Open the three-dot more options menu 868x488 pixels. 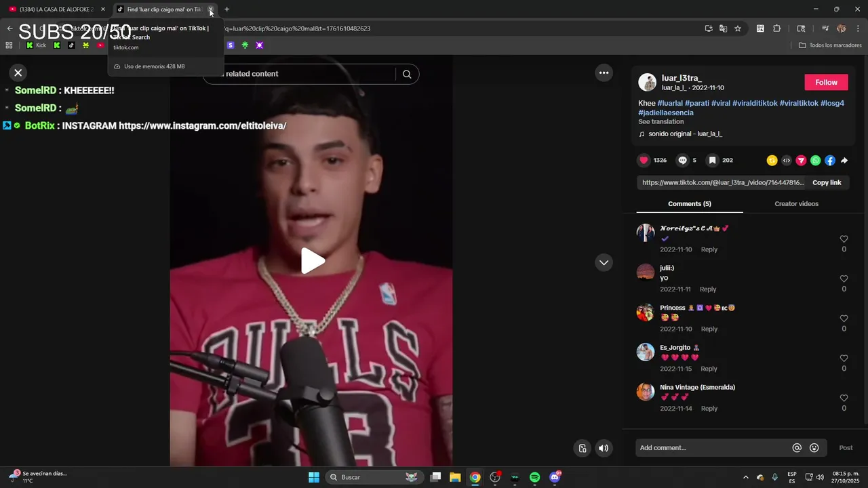(x=604, y=73)
